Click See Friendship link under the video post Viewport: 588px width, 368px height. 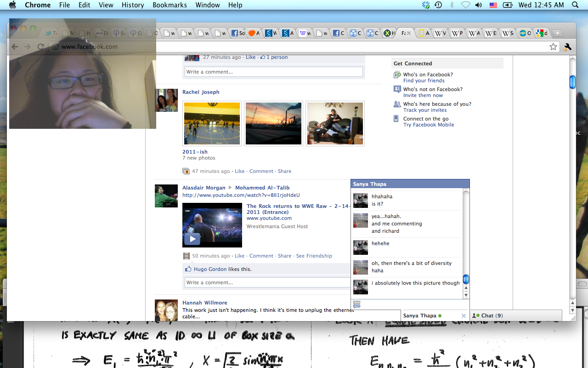(x=314, y=256)
